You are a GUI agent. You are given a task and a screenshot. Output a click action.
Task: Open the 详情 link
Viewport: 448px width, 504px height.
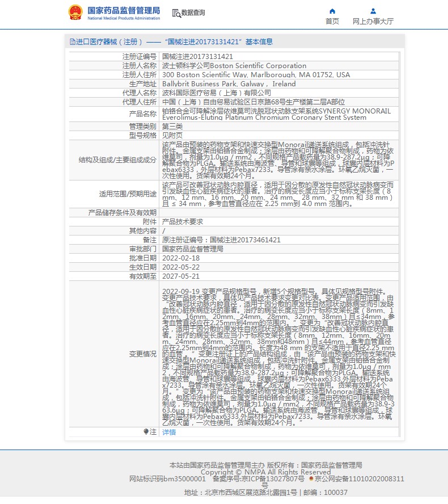point(169,432)
